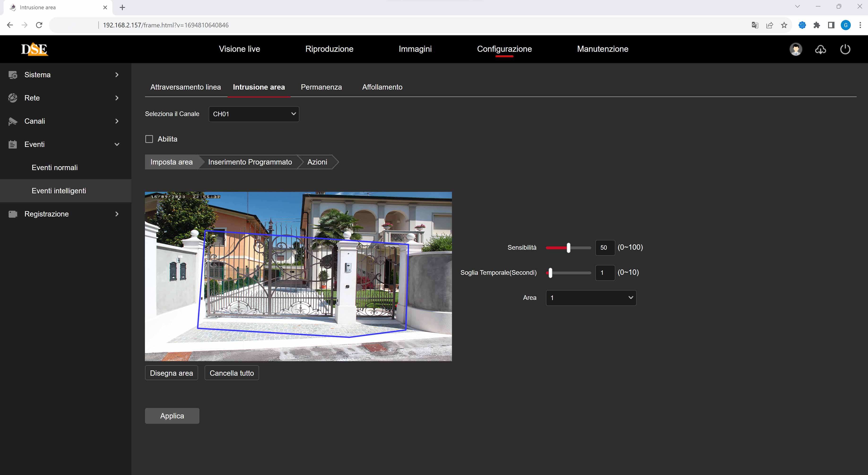Enable the Abilita checkbox
The image size is (868, 475).
coord(149,139)
